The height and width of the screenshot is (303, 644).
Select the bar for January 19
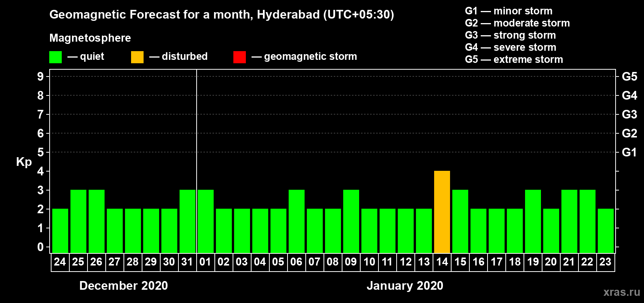533,221
